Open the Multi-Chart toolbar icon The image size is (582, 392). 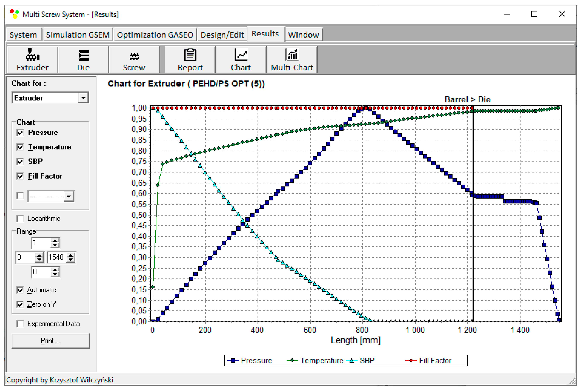(x=292, y=55)
